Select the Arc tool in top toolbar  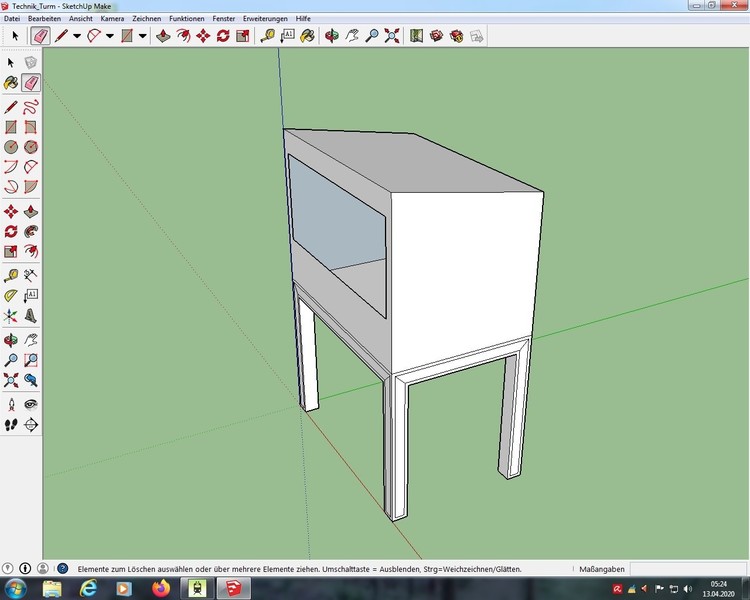pyautogui.click(x=94, y=36)
